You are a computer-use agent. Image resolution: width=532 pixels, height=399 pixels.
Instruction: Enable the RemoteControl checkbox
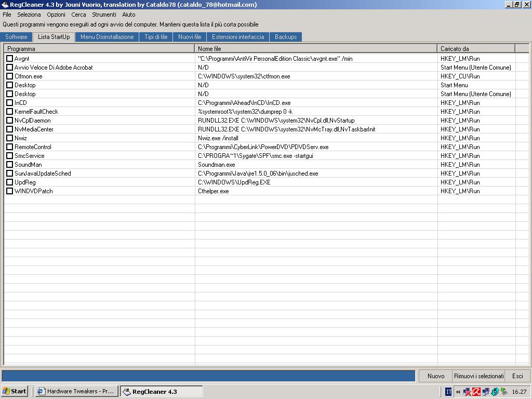tap(9, 147)
